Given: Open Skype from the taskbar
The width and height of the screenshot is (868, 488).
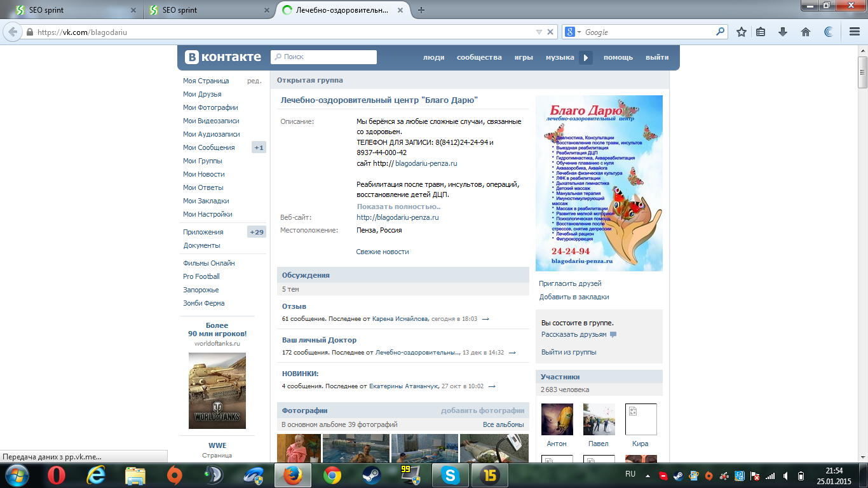Looking at the screenshot, I should pyautogui.click(x=451, y=475).
